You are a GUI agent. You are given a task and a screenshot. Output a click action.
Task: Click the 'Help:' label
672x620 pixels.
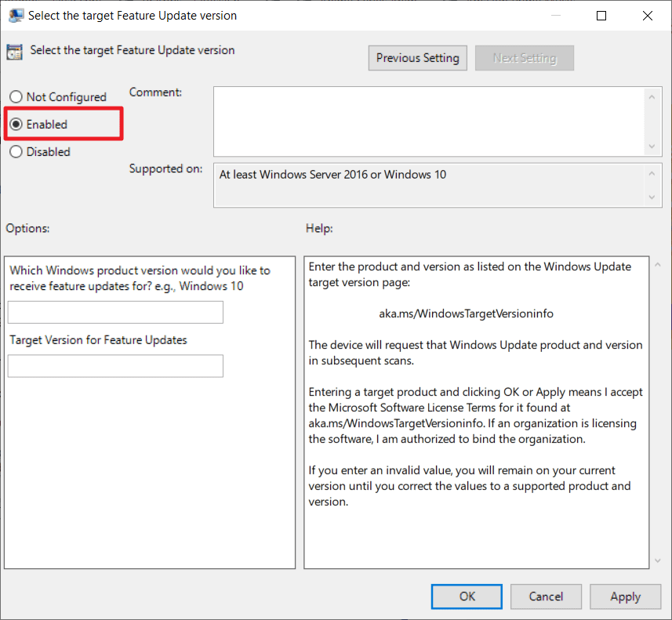click(x=319, y=228)
